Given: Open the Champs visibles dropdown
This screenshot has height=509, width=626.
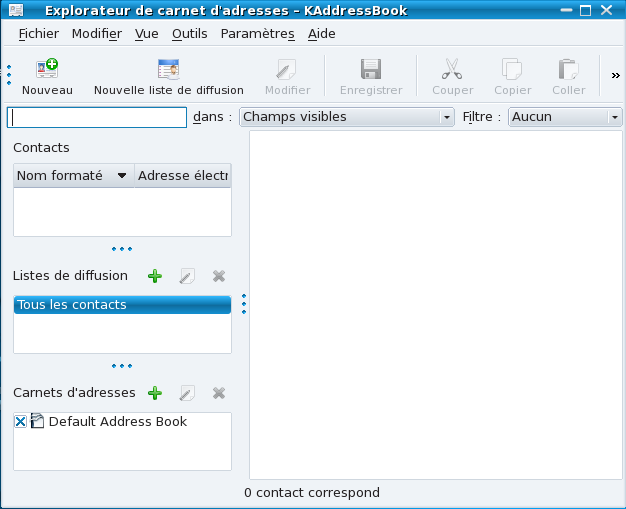Looking at the screenshot, I should point(347,117).
